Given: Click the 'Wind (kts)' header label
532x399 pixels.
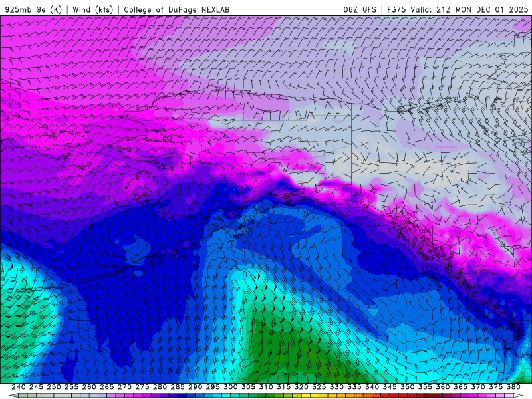Looking at the screenshot, I should (x=92, y=9).
